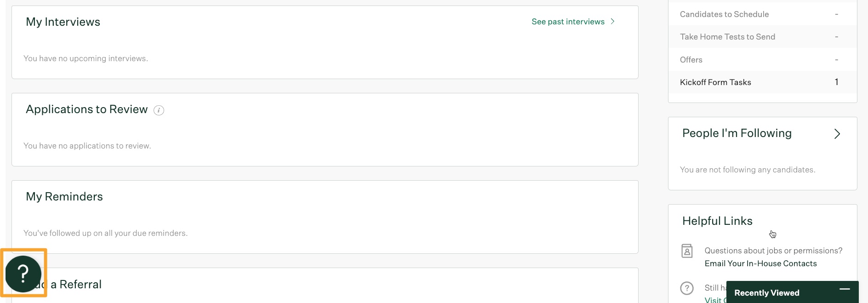Click the My Reminders section title
The width and height of the screenshot is (868, 303).
(64, 197)
